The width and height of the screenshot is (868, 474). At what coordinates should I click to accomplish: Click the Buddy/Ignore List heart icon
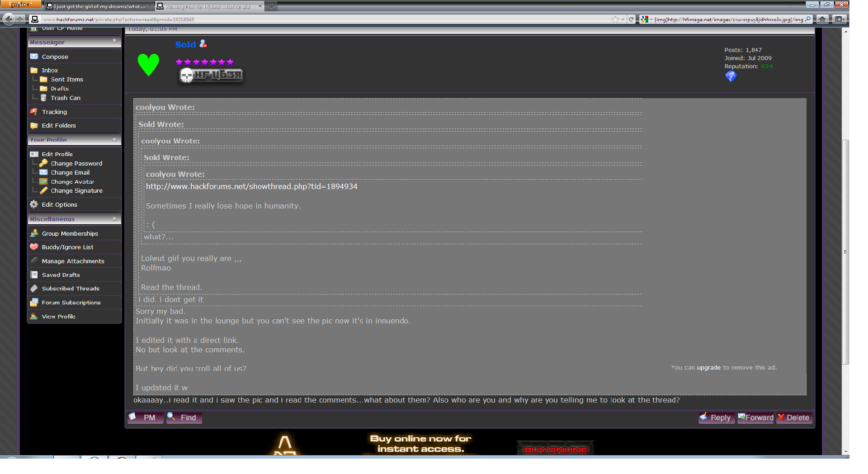(x=34, y=247)
